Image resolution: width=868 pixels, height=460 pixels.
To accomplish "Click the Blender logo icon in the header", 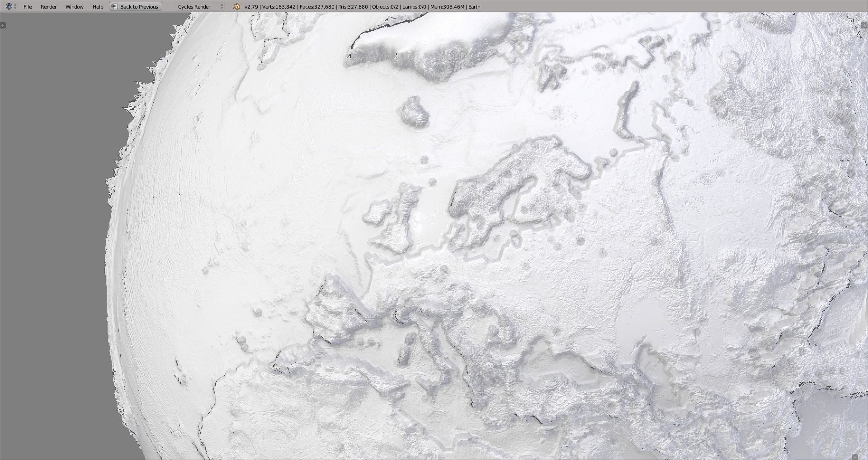I will (236, 6).
